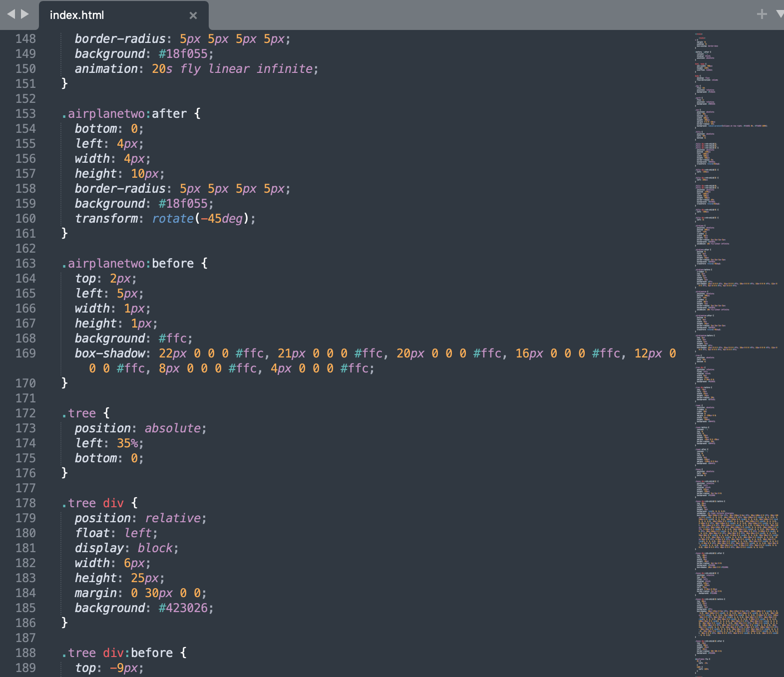The image size is (784, 677).
Task: Go to previous tab with left arrow
Action: (11, 14)
